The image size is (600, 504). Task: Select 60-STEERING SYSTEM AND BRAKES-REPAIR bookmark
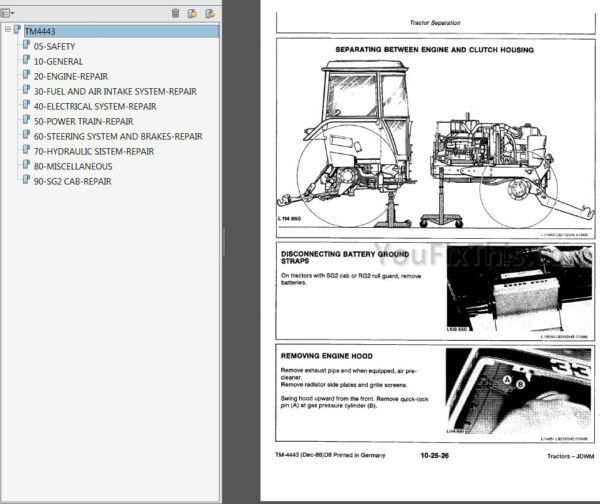(117, 136)
